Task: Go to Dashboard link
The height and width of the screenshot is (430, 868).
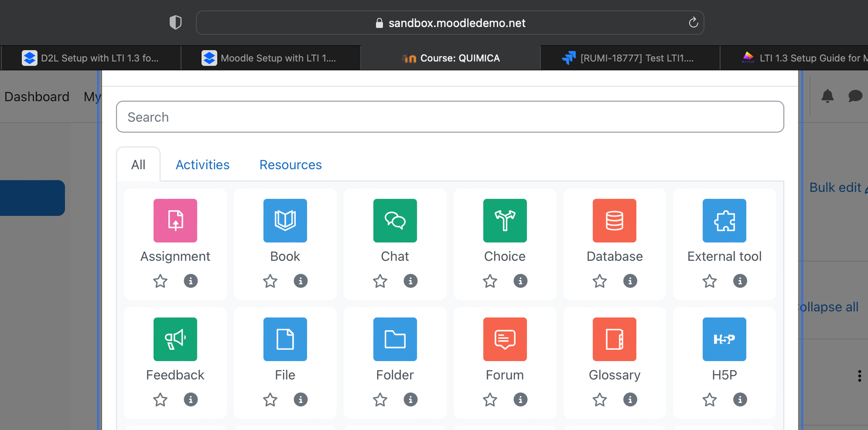Action: (37, 97)
